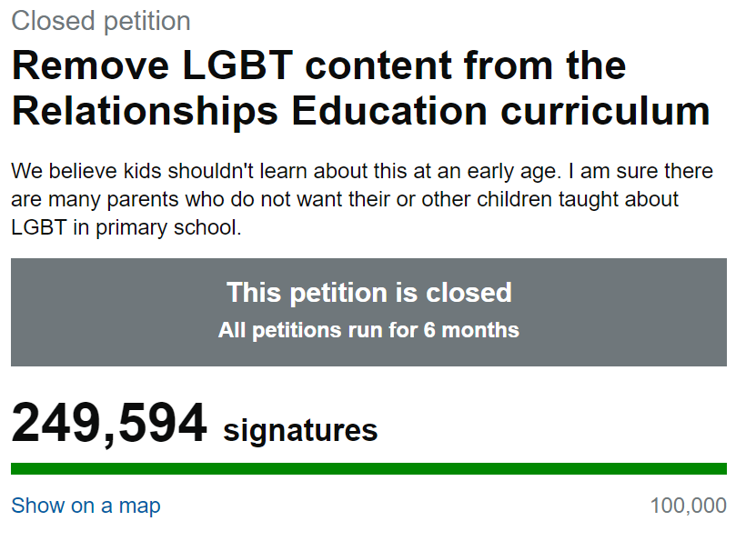Click the 'Closed petition' status label
This screenshot has height=551, width=756.
point(101,21)
